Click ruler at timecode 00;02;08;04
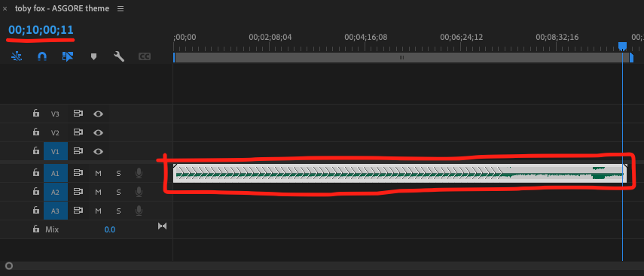This screenshot has width=644, height=276. point(270,38)
